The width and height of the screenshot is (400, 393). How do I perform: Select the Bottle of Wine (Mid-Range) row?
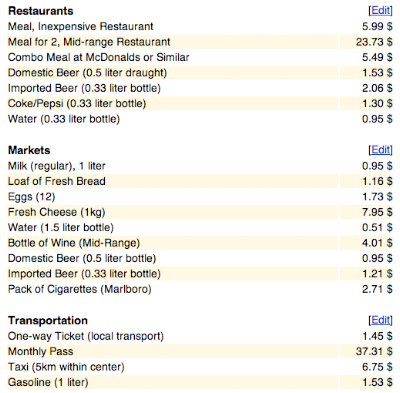pos(200,243)
